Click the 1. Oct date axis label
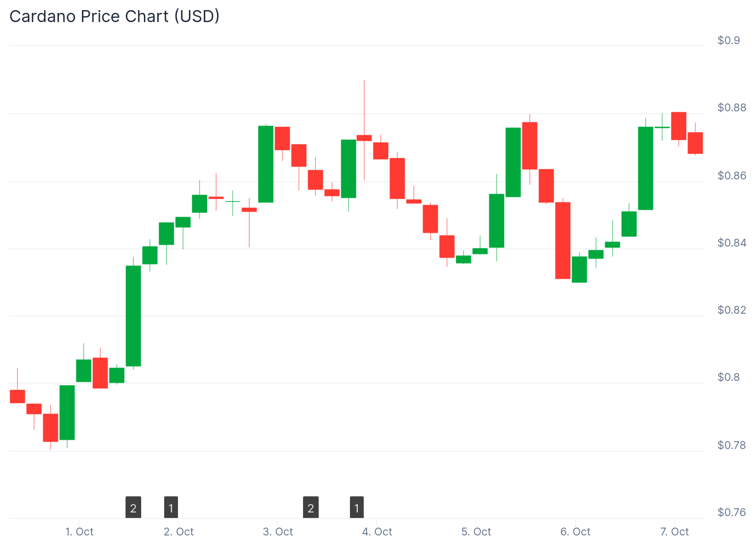 click(x=80, y=532)
